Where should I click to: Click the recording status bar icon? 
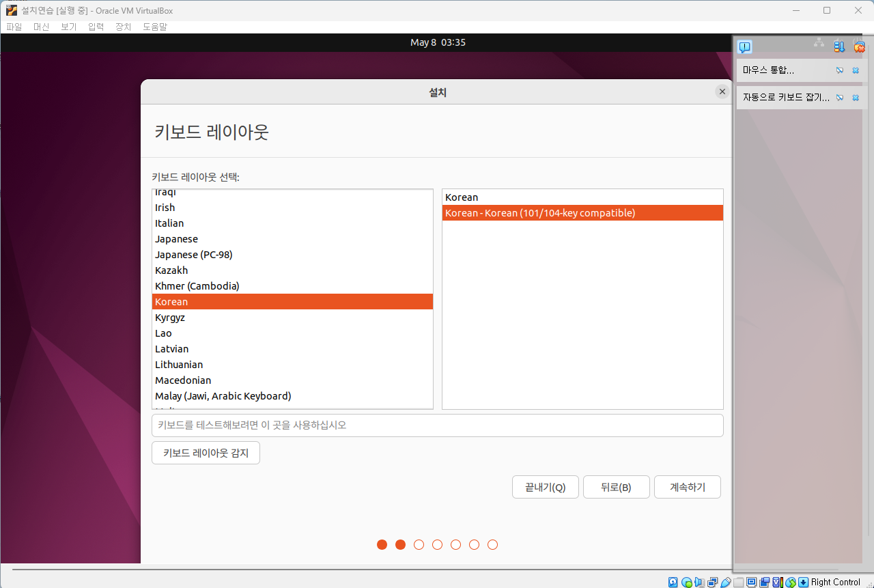click(x=765, y=582)
